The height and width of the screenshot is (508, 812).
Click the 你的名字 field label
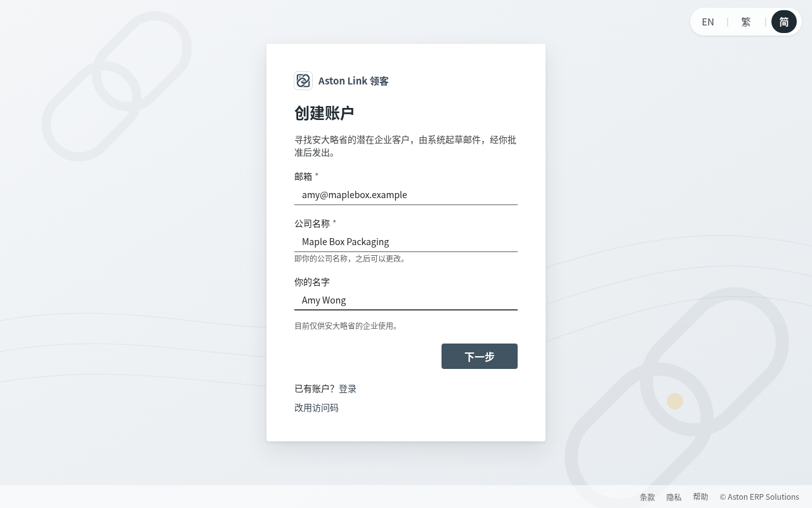(312, 282)
